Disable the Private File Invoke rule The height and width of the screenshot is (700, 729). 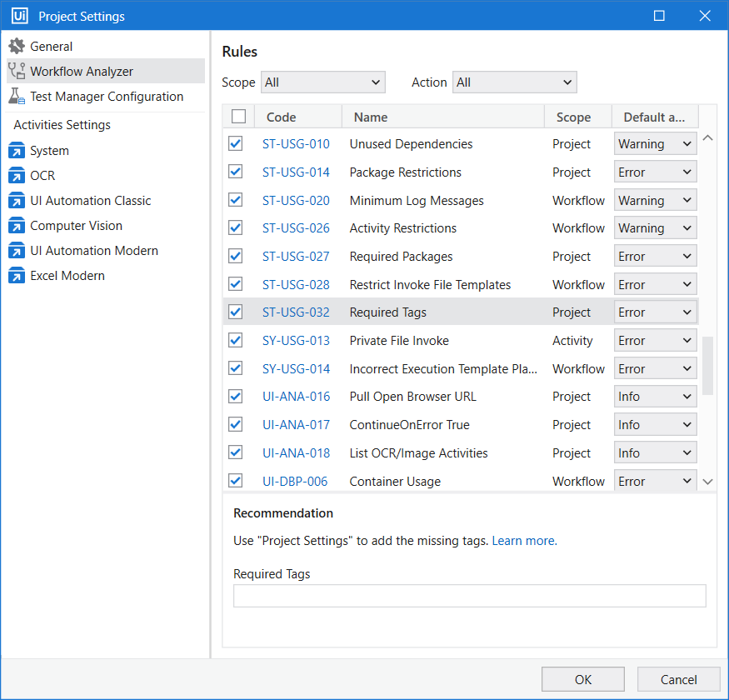click(x=236, y=340)
